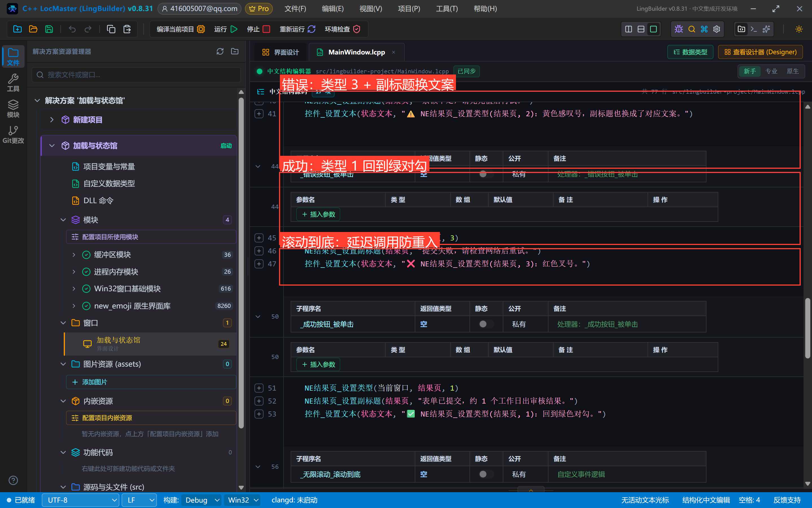Click the command shortcut icon
Viewport: 812px width, 508px height.
tap(704, 29)
